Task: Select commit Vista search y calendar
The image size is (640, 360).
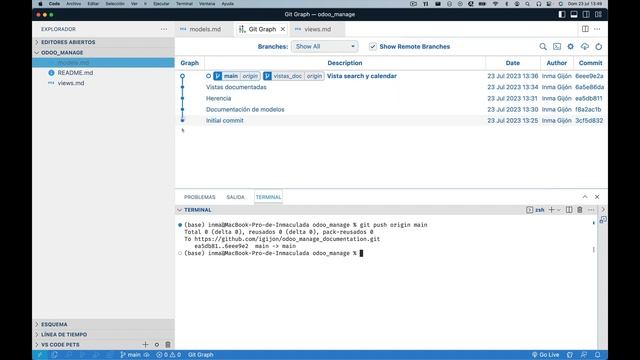Action: point(362,76)
